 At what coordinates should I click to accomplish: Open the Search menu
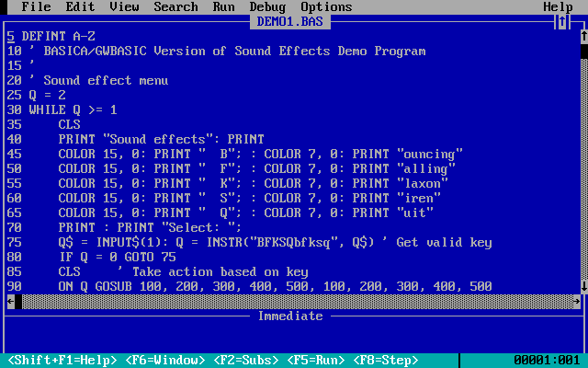(175, 7)
